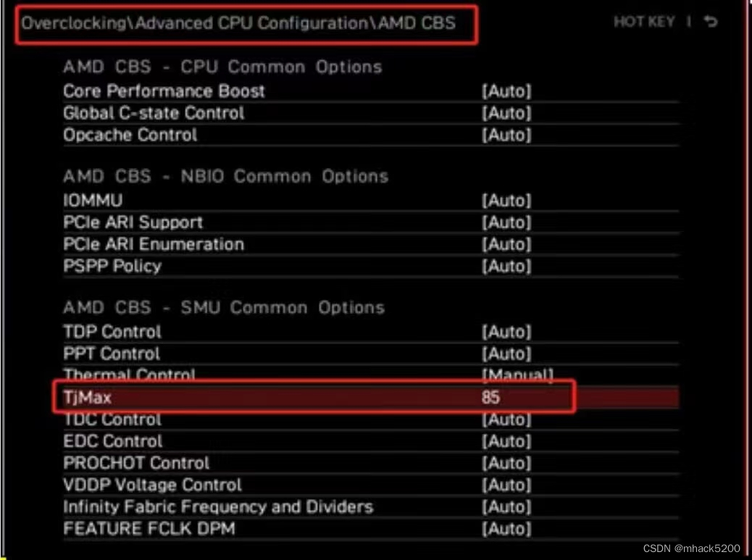The image size is (752, 560).
Task: Click the Auto value beside FEATURE FCLK DPM
Action: pyautogui.click(x=507, y=529)
